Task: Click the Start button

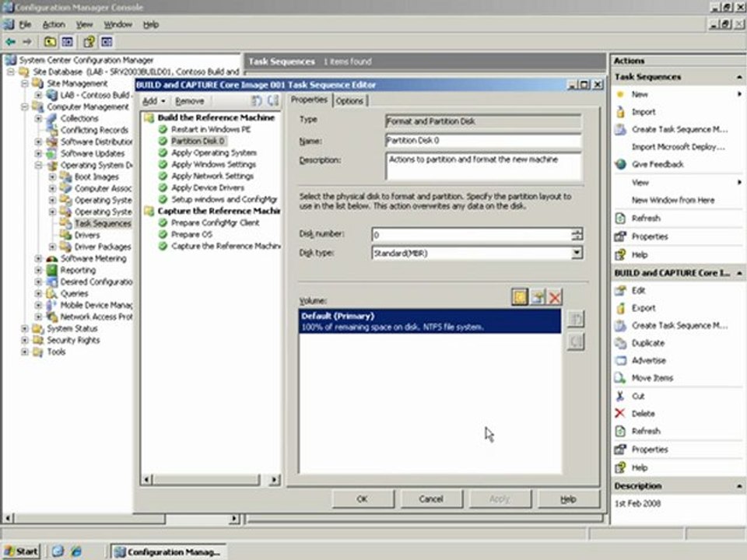Action: 22,551
